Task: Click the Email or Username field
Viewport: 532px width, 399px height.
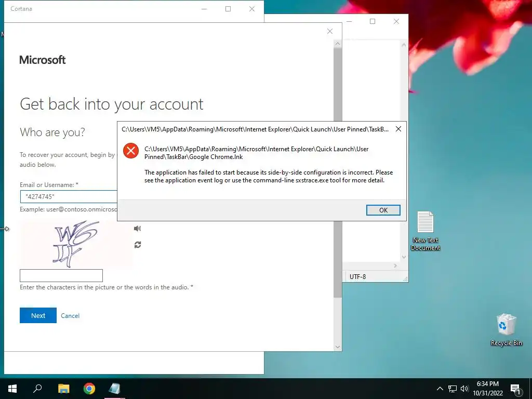Action: pyautogui.click(x=69, y=197)
